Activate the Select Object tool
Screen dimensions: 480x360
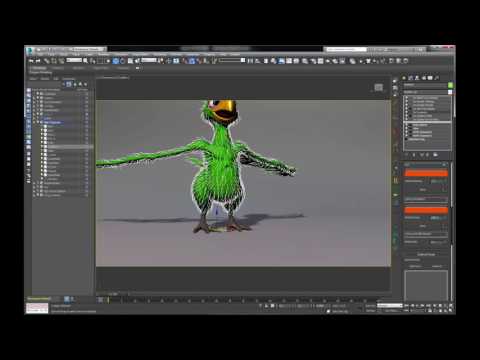click(85, 61)
